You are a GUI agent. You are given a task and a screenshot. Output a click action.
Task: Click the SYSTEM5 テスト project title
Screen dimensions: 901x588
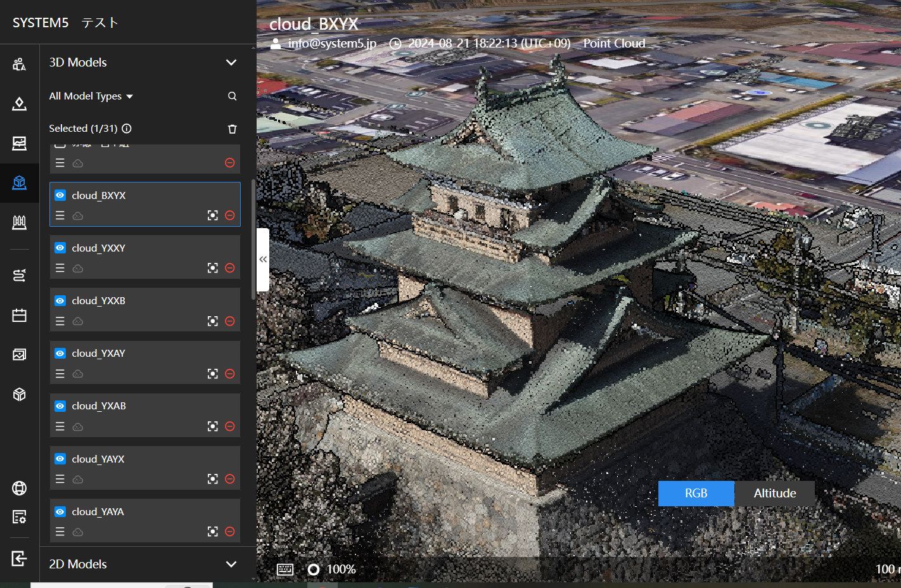coord(66,23)
